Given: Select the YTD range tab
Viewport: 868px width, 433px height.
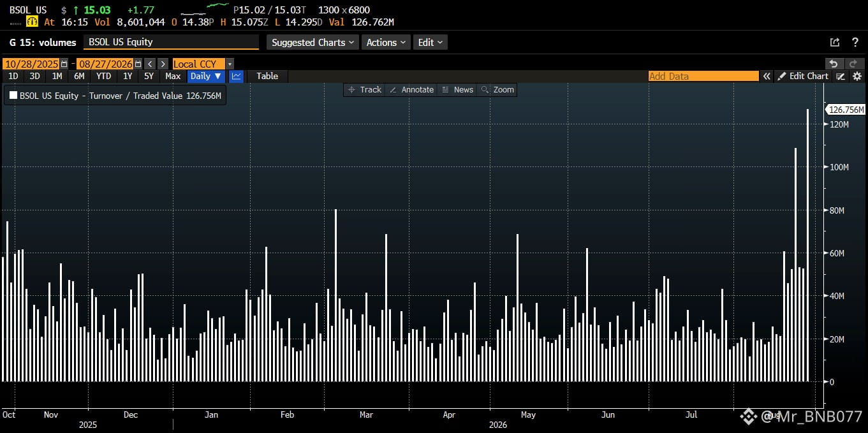Looking at the screenshot, I should point(103,76).
